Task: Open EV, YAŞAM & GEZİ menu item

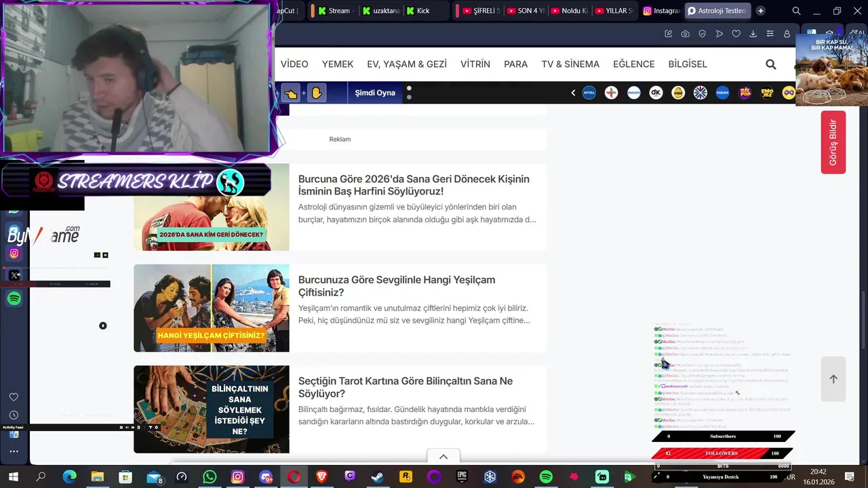Action: pyautogui.click(x=407, y=64)
